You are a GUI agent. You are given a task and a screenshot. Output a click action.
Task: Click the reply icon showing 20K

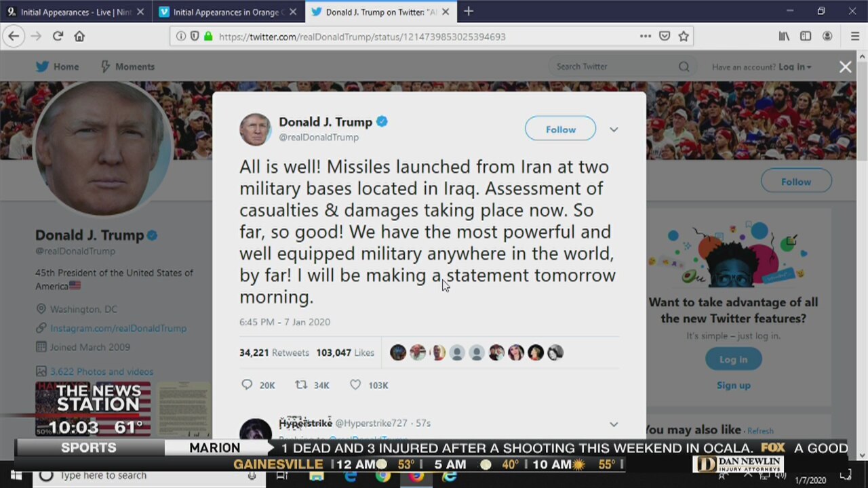pyautogui.click(x=247, y=385)
